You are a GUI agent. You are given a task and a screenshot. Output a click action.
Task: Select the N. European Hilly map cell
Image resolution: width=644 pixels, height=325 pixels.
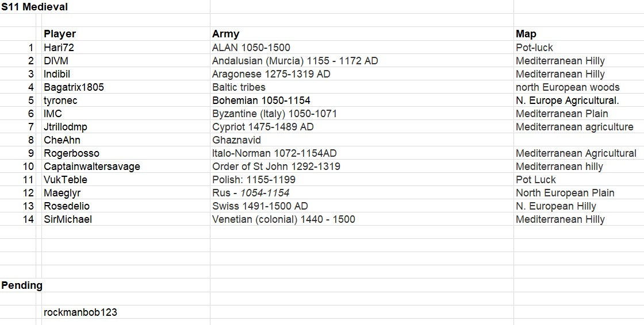(x=578, y=206)
